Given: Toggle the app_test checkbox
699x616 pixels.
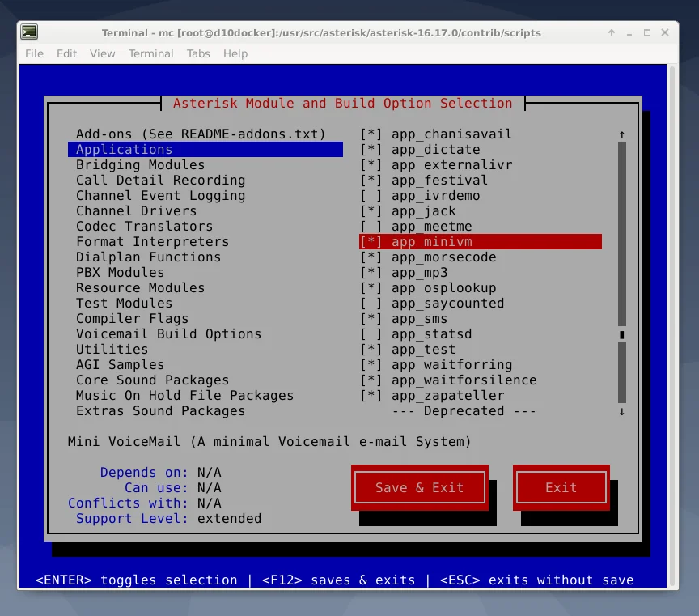Looking at the screenshot, I should tap(371, 350).
